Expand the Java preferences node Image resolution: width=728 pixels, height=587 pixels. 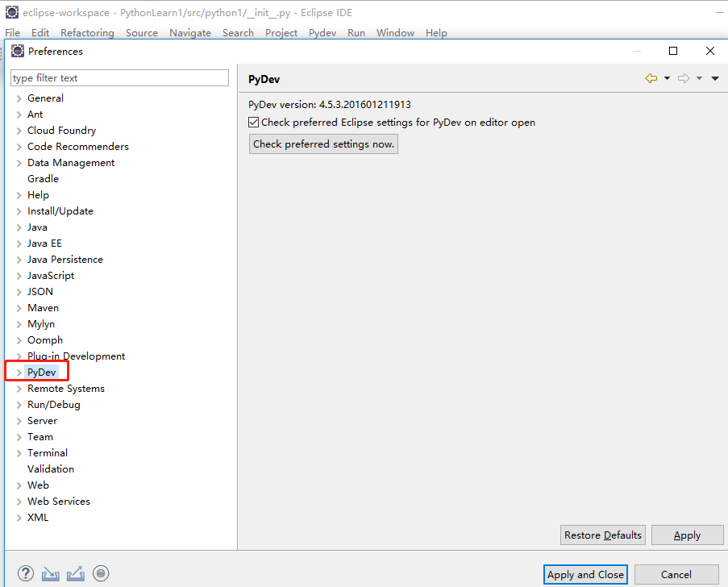tap(19, 227)
